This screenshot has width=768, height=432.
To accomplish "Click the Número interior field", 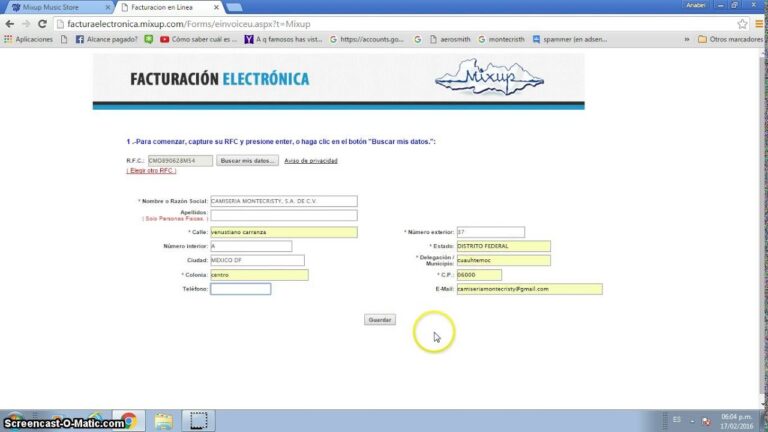I will [251, 246].
